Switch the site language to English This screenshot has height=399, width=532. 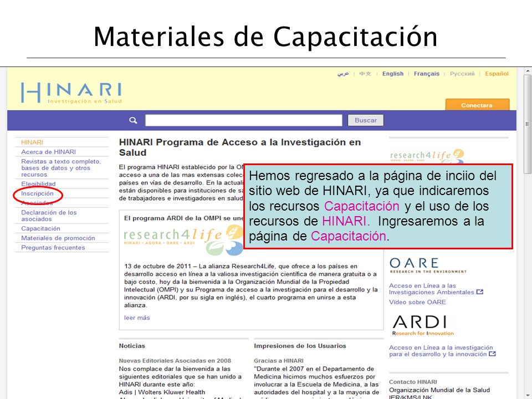tap(393, 74)
